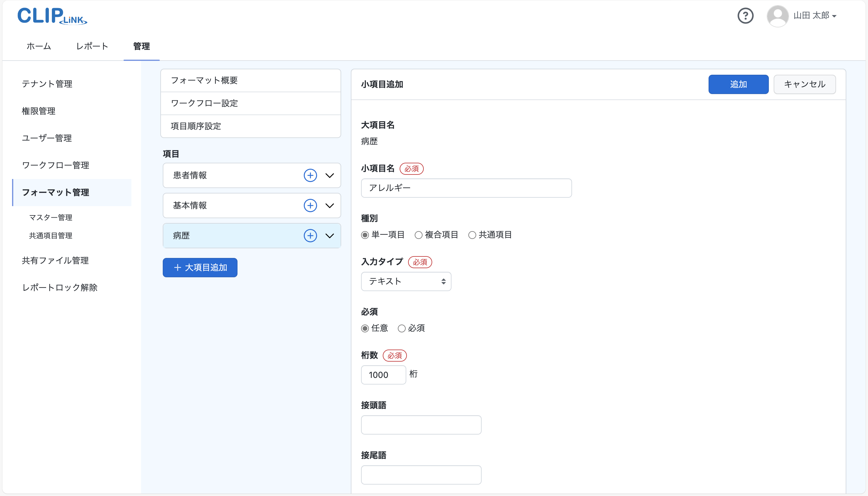Click the 接頭語 text field

tap(421, 425)
